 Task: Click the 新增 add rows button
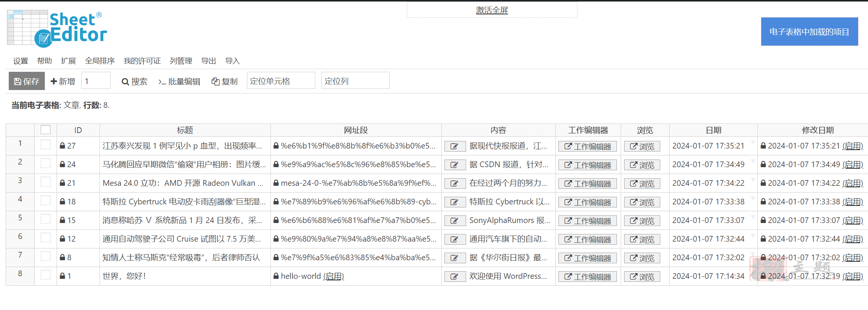[63, 81]
